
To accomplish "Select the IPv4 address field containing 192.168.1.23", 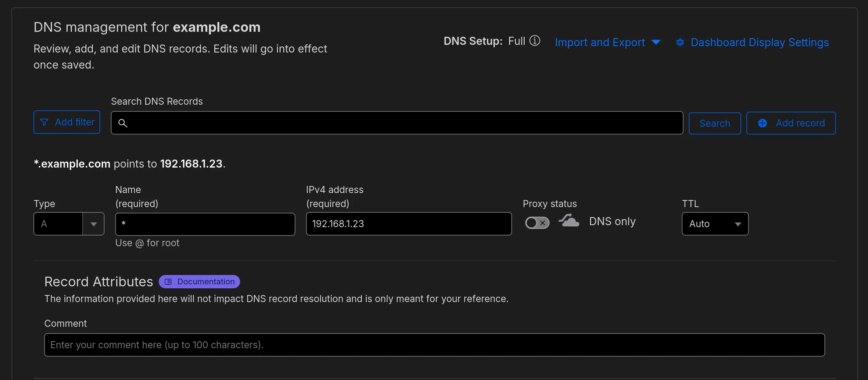I will pos(409,223).
